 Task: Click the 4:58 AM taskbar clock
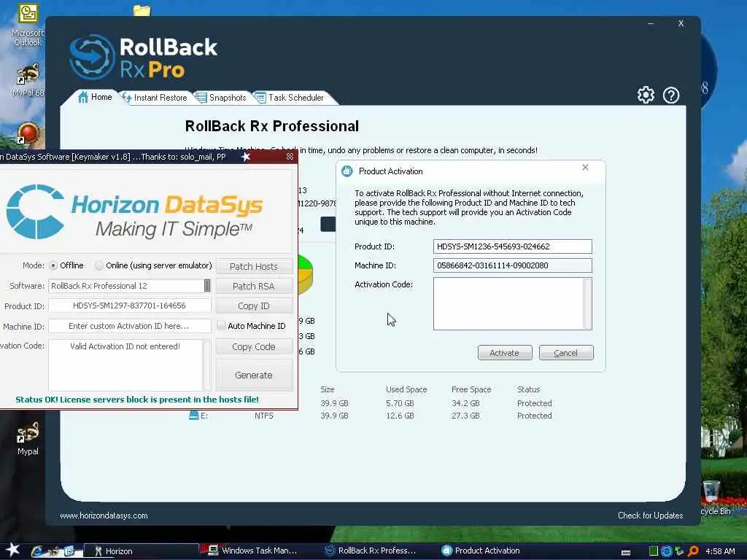click(720, 551)
